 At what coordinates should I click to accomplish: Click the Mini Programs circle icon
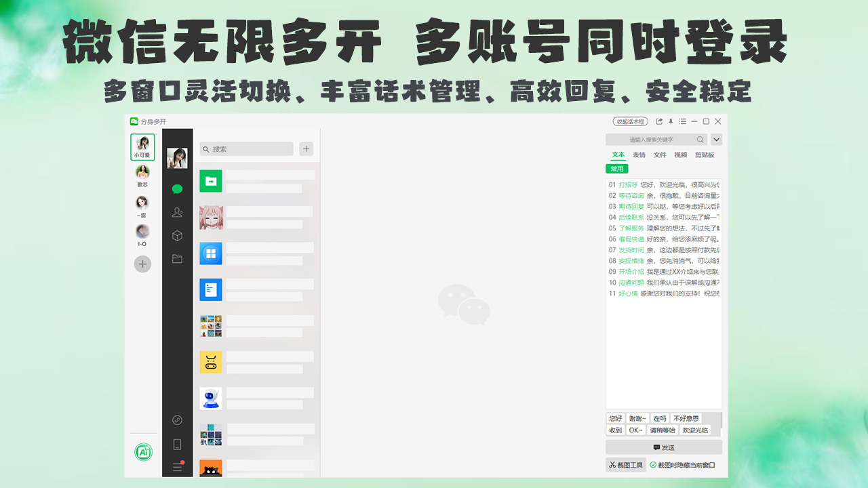pos(177,420)
